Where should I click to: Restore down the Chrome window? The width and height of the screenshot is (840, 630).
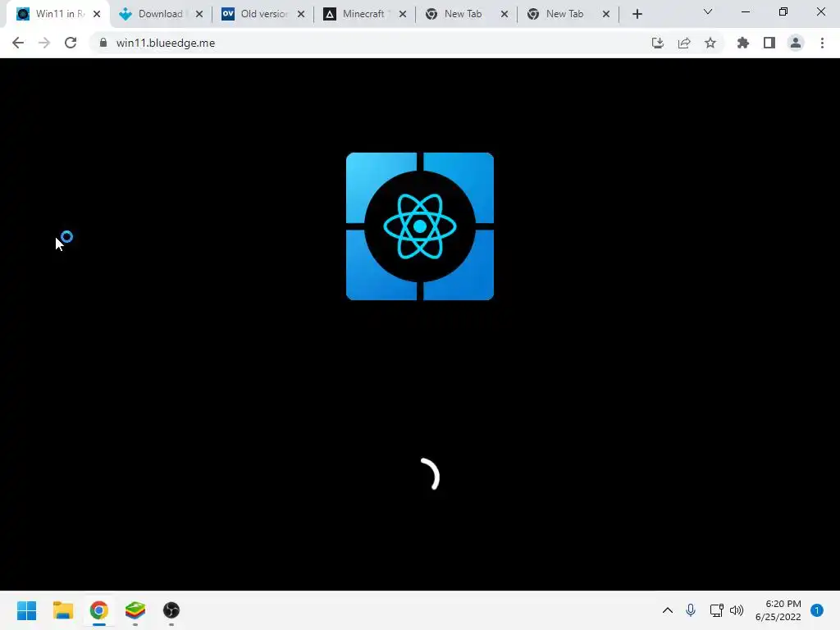783,11
